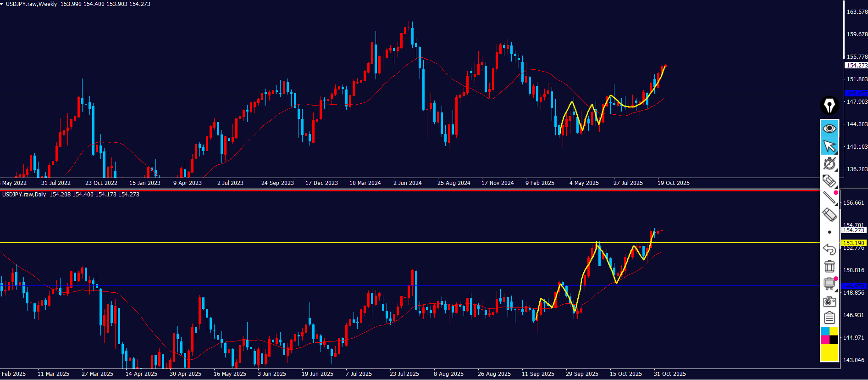Image resolution: width=868 pixels, height=380 pixels.
Task: Click the pen nib annotation button
Action: [x=829, y=106]
